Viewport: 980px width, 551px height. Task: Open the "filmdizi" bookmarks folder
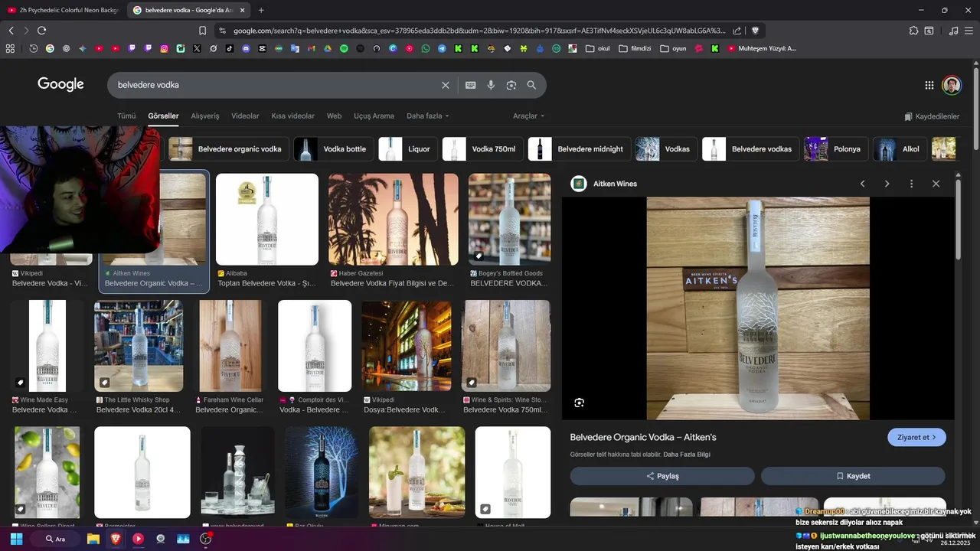(635, 48)
